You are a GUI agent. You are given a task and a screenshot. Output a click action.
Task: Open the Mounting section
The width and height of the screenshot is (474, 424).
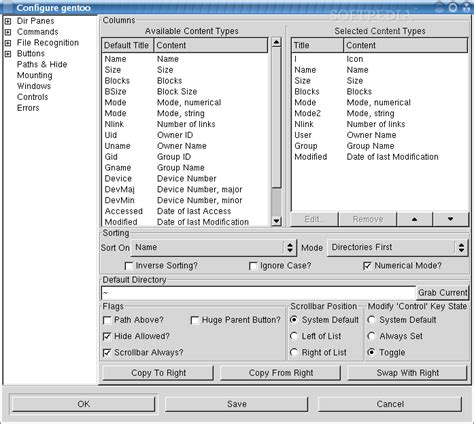35,75
